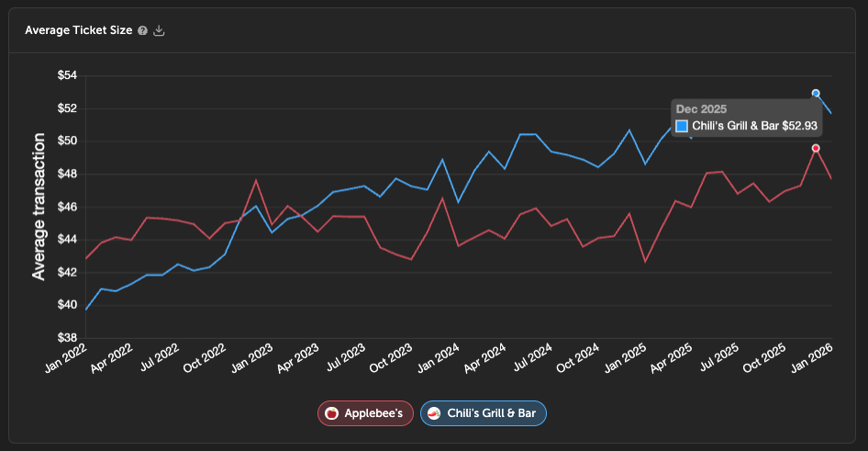Click the Apr 2022 x-axis label
Image resolution: width=868 pixels, height=451 pixels.
[x=112, y=358]
